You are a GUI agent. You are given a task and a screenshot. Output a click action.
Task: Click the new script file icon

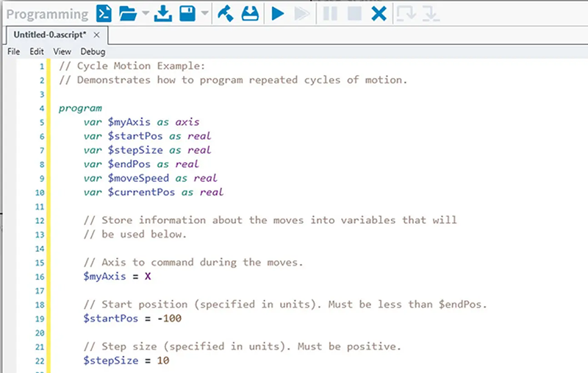click(104, 13)
